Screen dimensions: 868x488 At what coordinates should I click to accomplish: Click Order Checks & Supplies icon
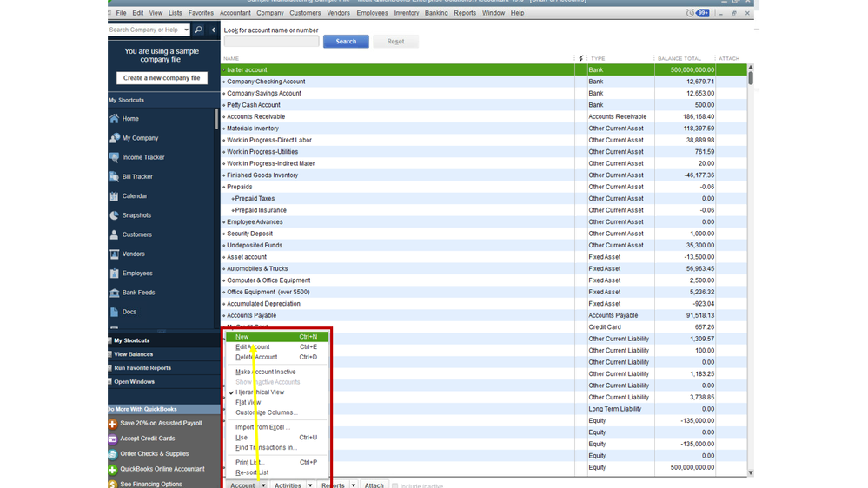point(112,454)
